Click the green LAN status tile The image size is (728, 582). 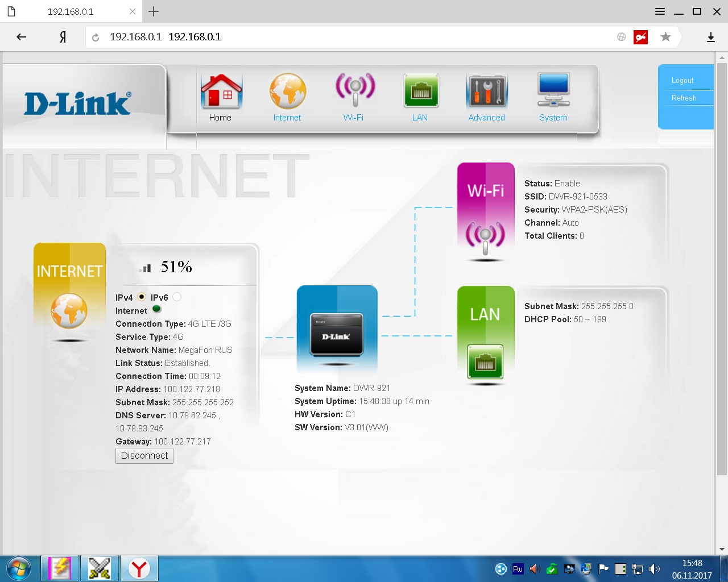coord(486,335)
